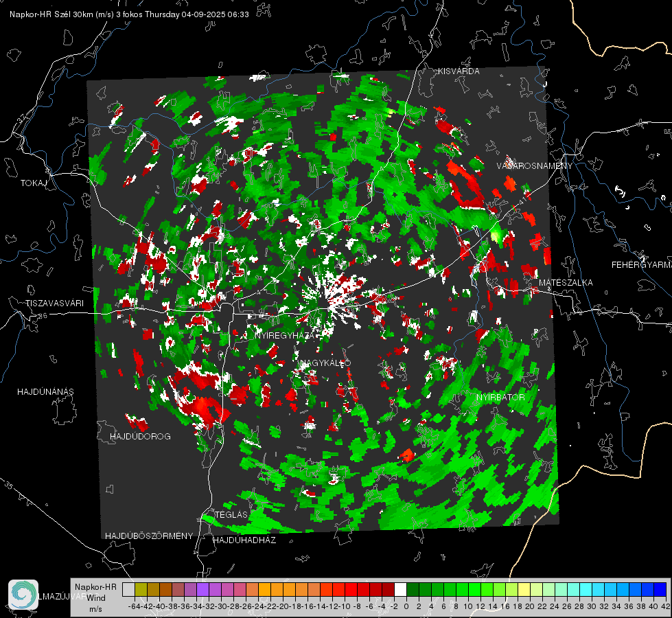Click legend value '-64' at scale start

[x=135, y=606]
